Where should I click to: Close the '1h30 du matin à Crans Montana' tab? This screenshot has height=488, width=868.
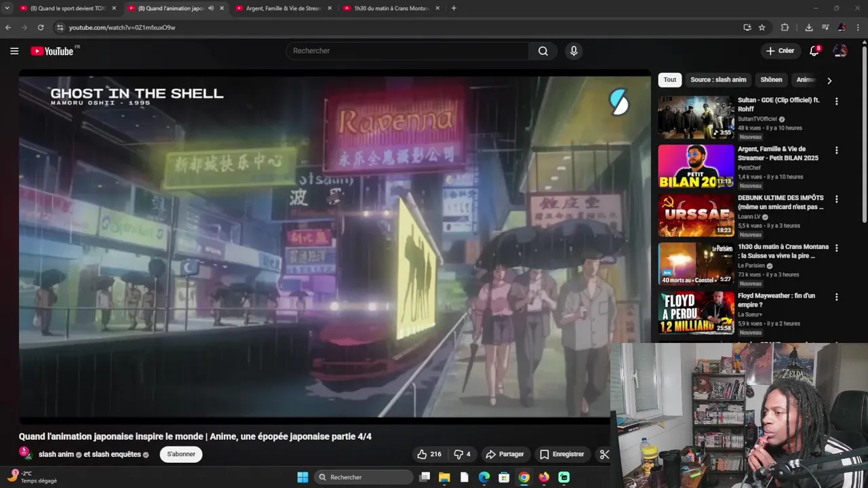pos(437,8)
